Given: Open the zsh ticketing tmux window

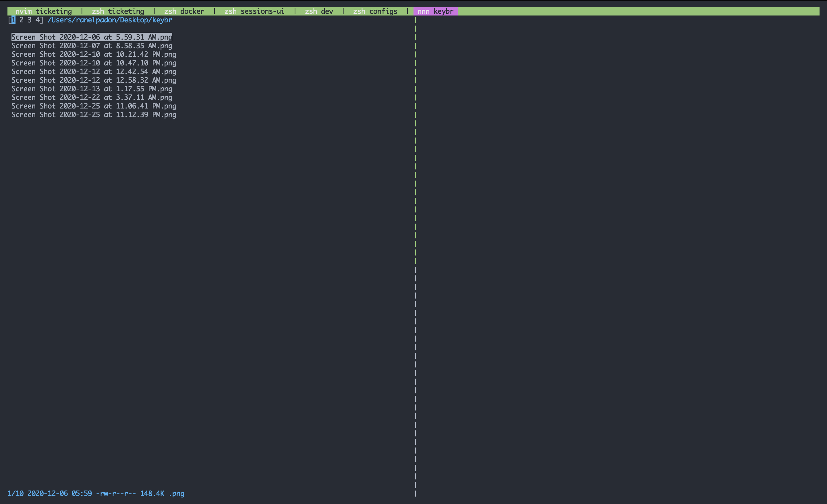Looking at the screenshot, I should click(x=118, y=11).
